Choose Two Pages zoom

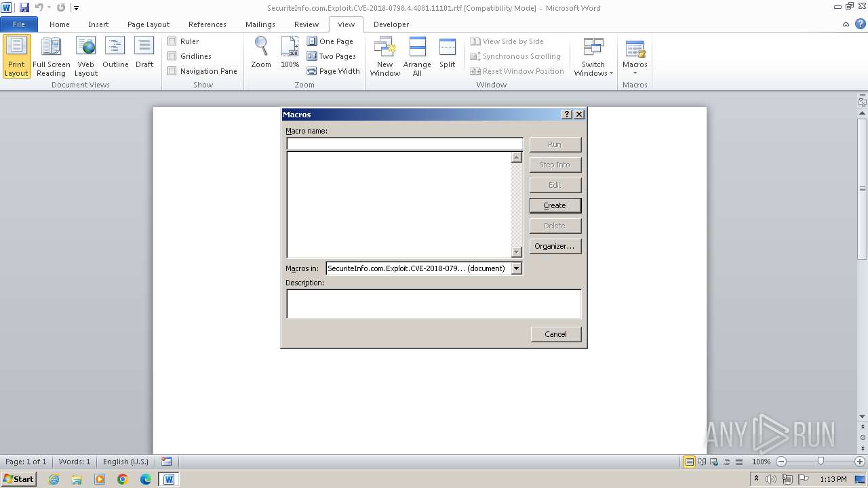(332, 56)
